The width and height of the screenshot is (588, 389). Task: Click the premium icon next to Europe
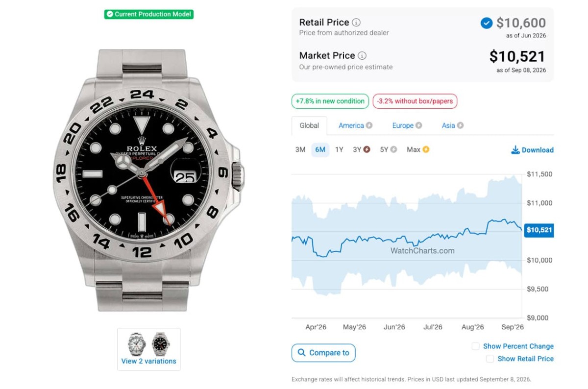click(419, 125)
